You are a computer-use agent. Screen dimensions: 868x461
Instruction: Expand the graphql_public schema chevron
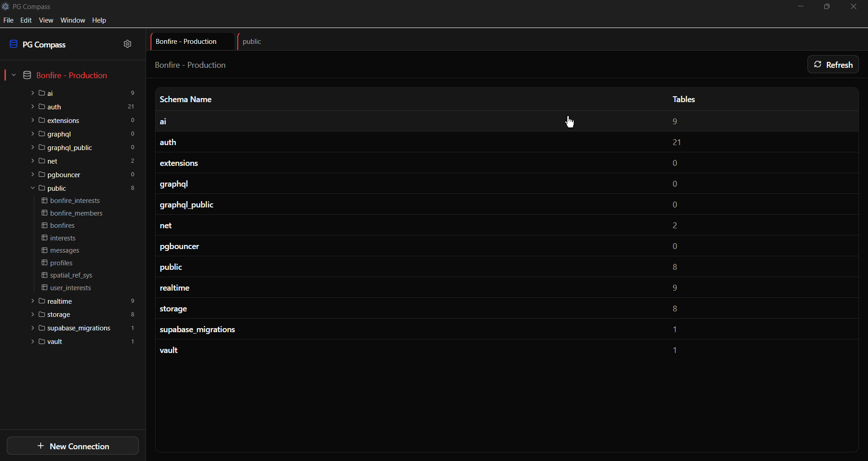point(33,147)
